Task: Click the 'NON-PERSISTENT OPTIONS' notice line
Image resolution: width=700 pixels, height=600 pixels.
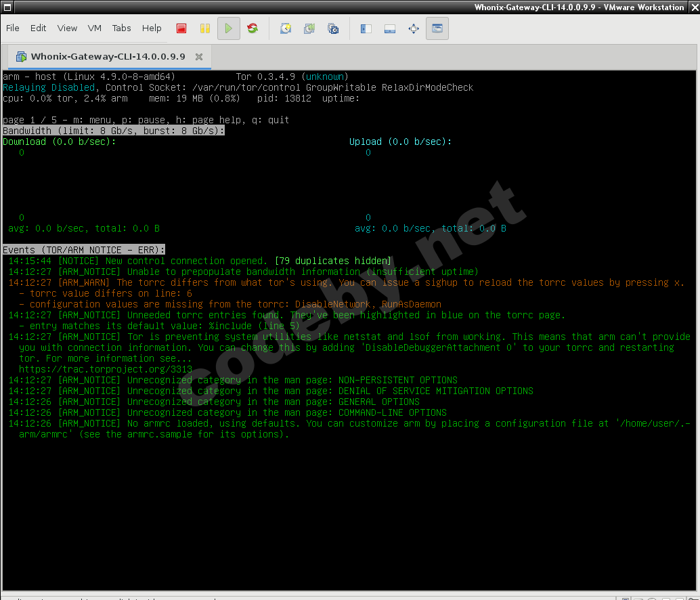Action: point(233,380)
